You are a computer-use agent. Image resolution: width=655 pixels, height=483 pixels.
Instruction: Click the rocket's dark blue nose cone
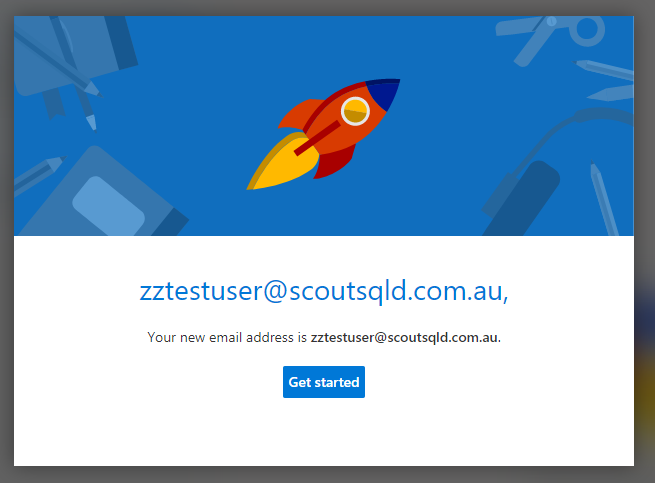coord(383,93)
